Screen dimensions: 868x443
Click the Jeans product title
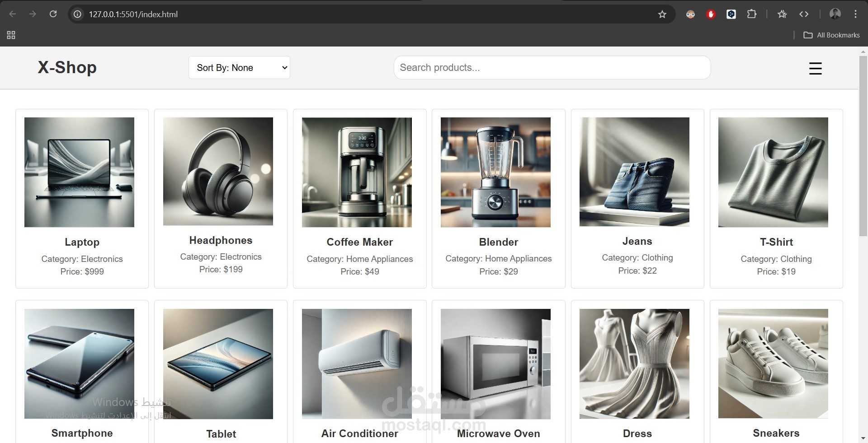[x=637, y=241]
